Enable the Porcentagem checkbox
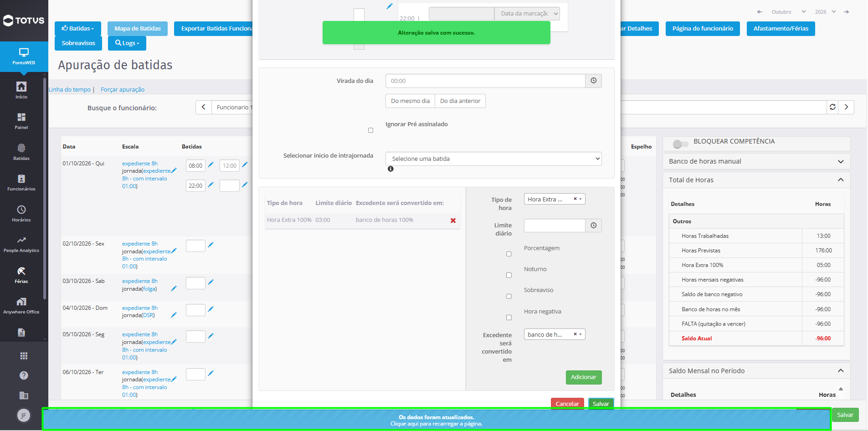 (x=508, y=254)
